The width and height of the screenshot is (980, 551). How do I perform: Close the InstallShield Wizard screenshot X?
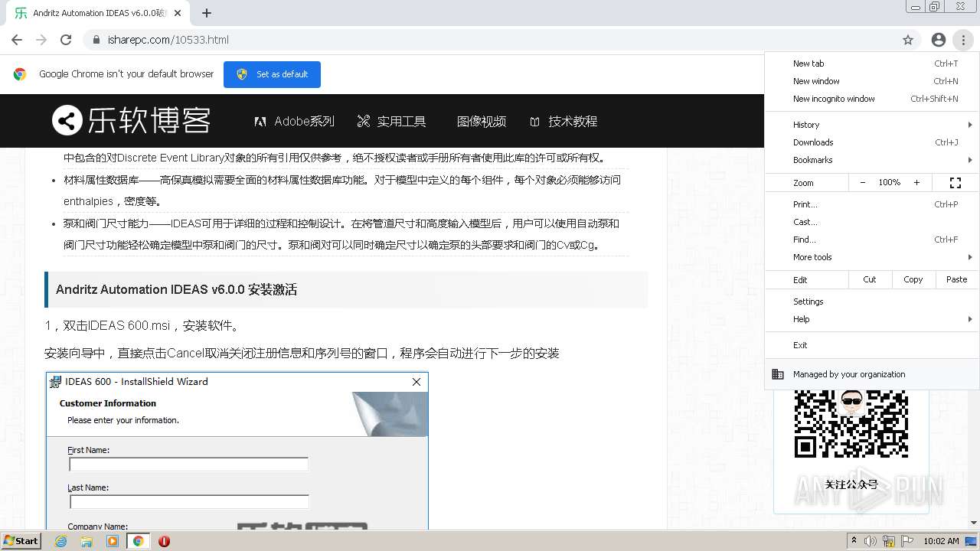pyautogui.click(x=416, y=382)
